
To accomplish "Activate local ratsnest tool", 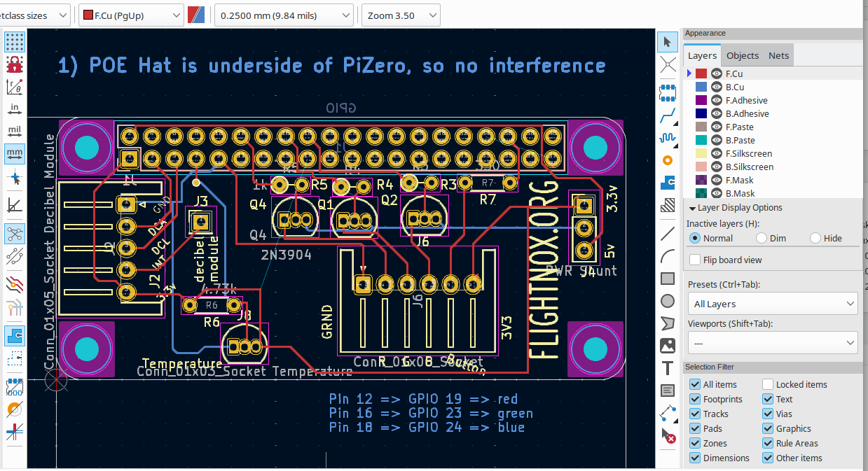I will click(668, 64).
